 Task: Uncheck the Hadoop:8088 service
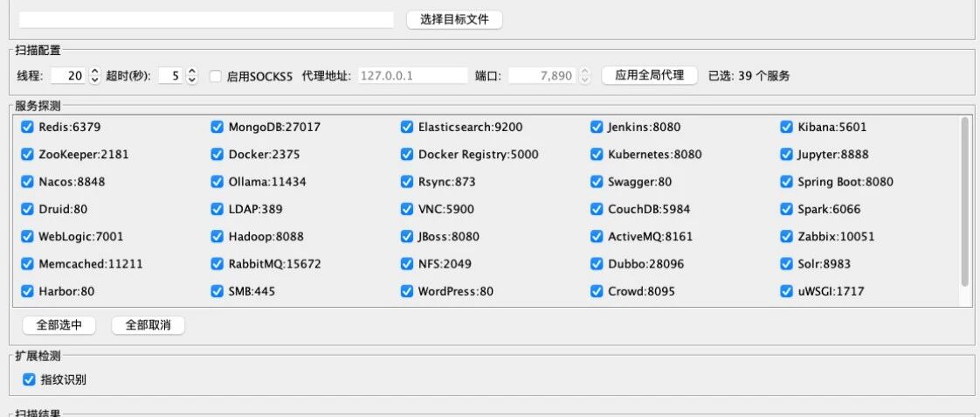(217, 236)
